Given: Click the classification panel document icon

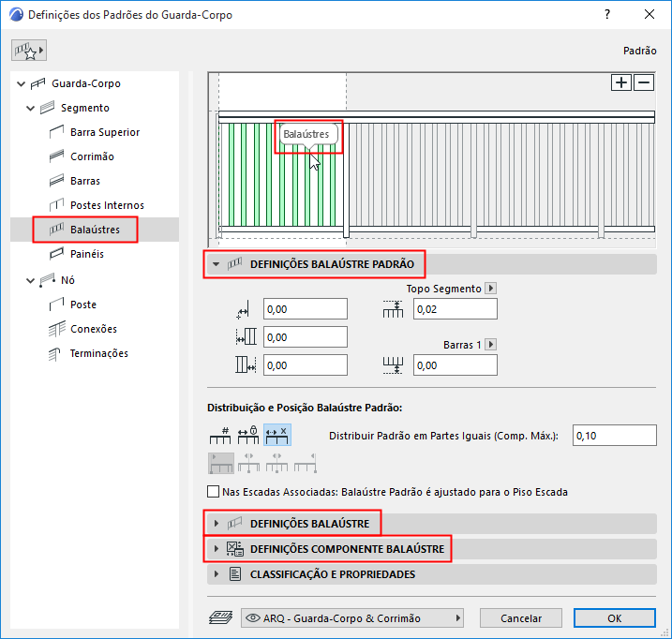Looking at the screenshot, I should pos(235,574).
